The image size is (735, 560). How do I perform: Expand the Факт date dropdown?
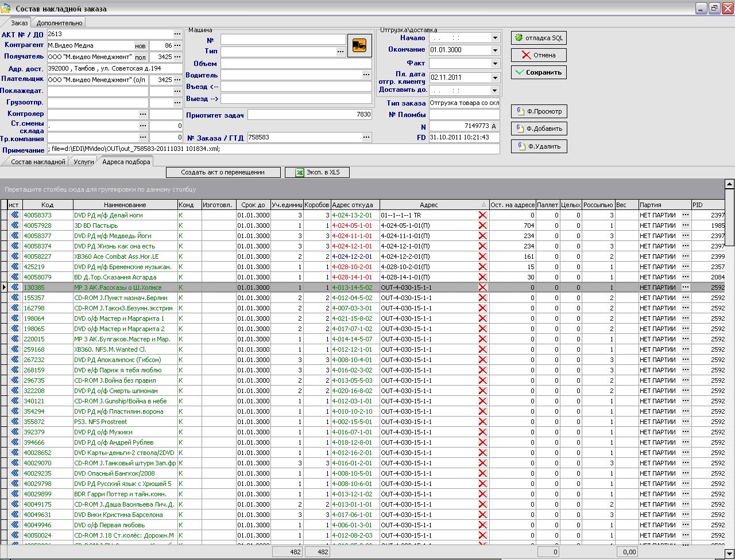(495, 64)
